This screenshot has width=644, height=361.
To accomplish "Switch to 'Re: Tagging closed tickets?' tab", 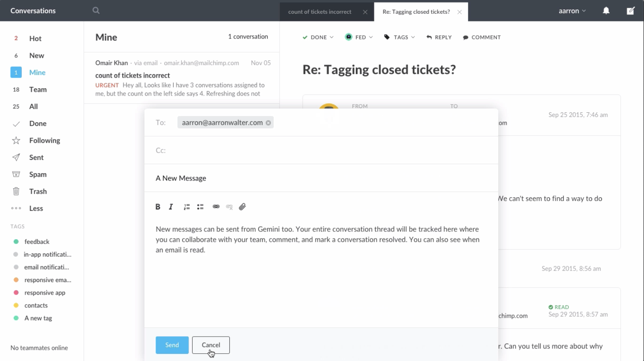I will point(416,12).
